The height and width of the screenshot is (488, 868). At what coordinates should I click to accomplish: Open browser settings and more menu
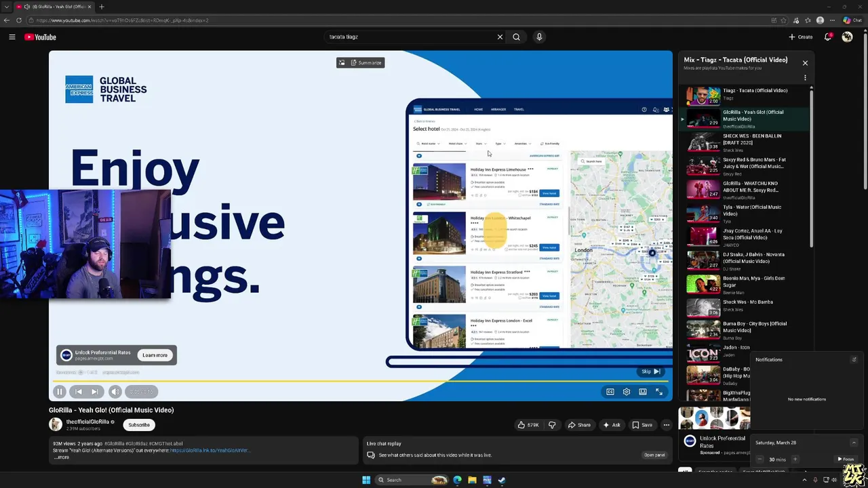point(831,20)
